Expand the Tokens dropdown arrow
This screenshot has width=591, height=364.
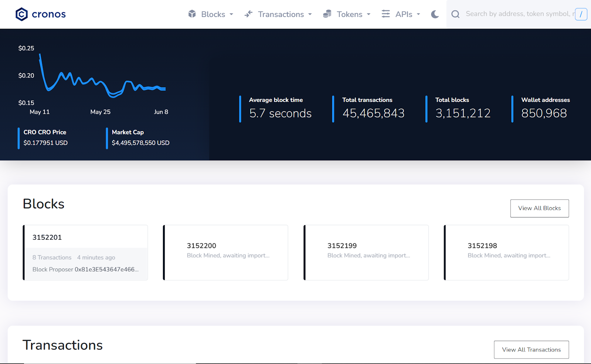[369, 14]
